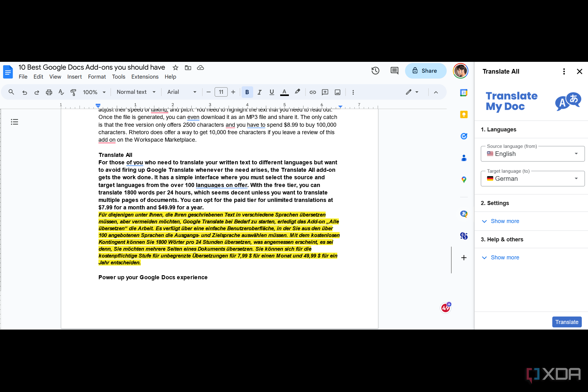Open the Arial font dropdown
588x392 pixels.
click(182, 92)
